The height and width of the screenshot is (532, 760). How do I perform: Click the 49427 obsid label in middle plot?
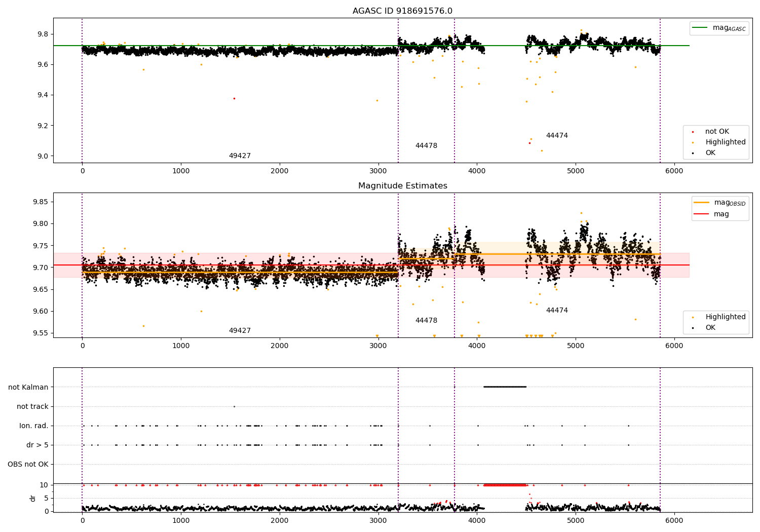click(240, 331)
